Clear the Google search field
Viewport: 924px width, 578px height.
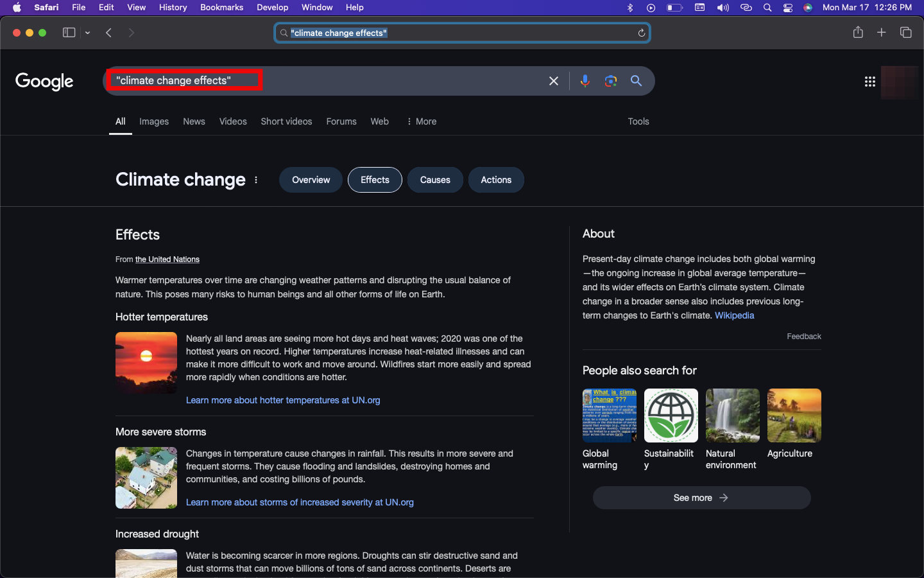point(554,81)
